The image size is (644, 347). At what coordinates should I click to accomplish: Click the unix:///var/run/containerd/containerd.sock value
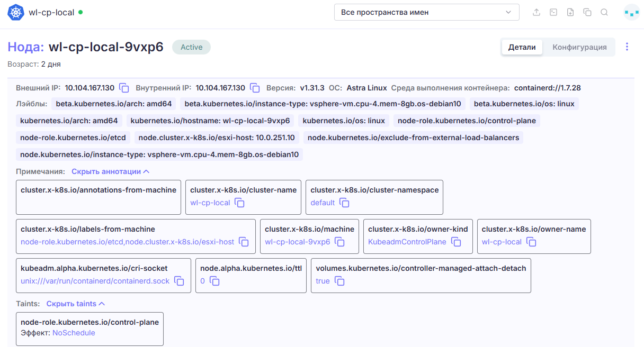(95, 281)
